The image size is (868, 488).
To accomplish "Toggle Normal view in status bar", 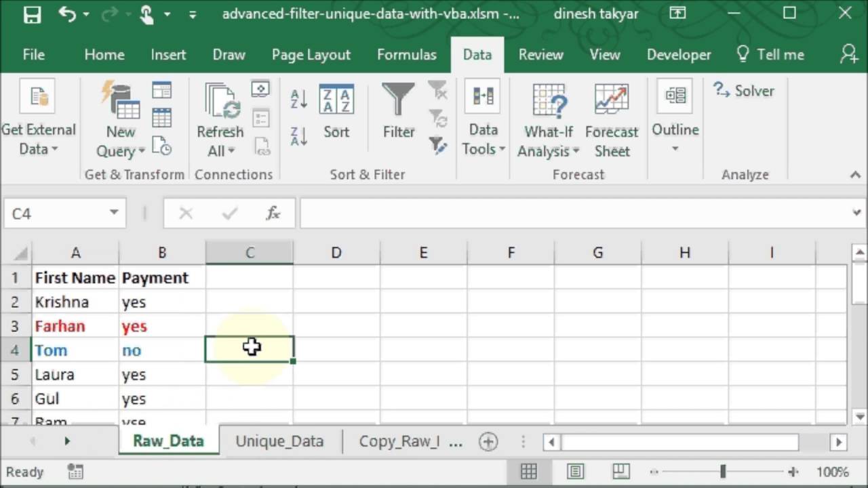I will (x=529, y=472).
